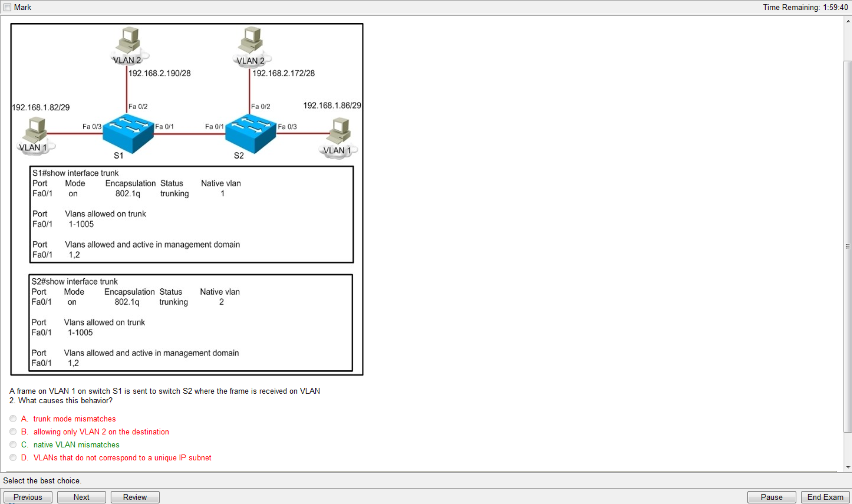Open the Review screen
This screenshot has height=504, width=852.
pyautogui.click(x=134, y=496)
